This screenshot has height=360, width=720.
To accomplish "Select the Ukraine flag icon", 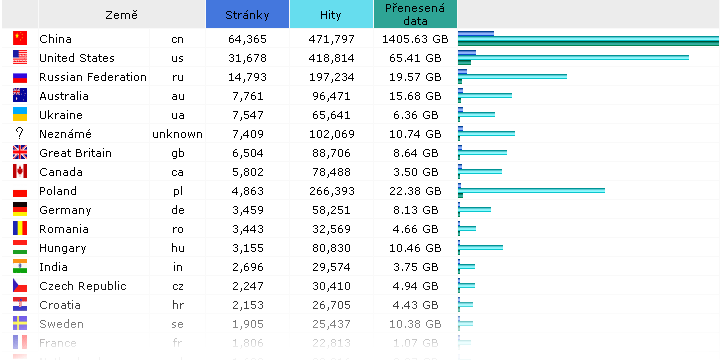I will click(x=20, y=114).
